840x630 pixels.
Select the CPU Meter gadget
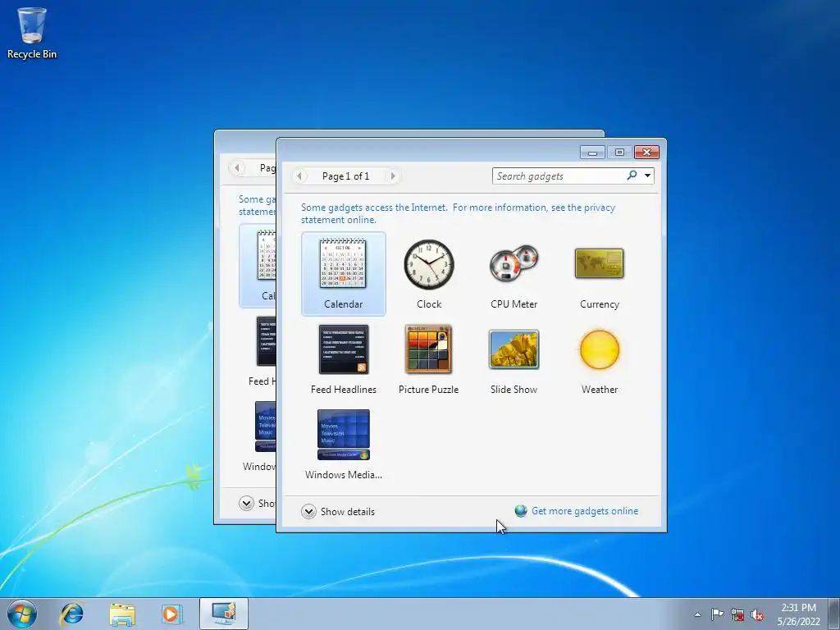click(514, 274)
